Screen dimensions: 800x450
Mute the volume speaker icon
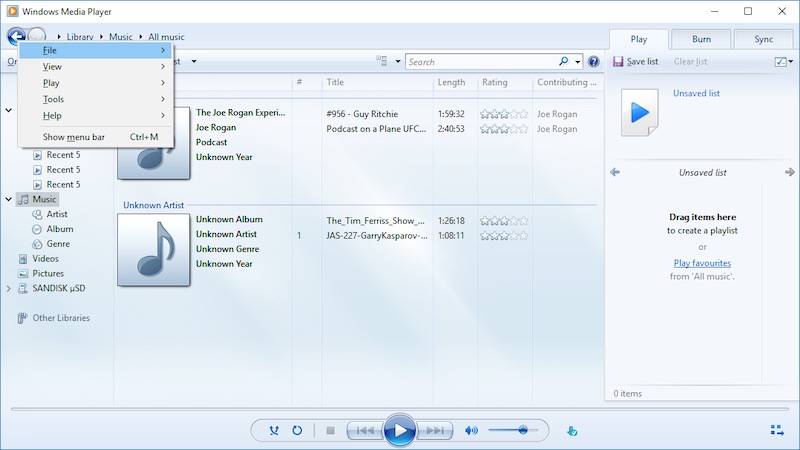[471, 430]
